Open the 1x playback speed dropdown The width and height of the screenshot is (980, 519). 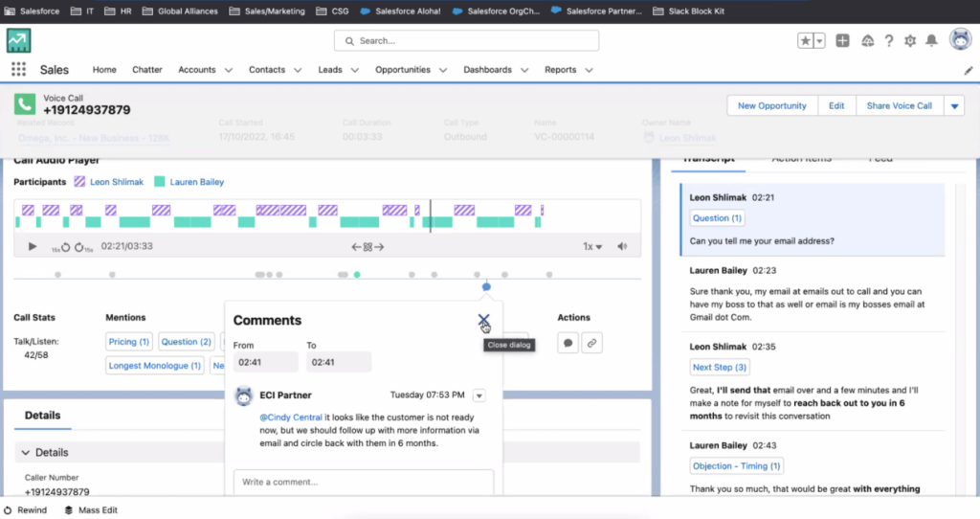click(x=592, y=246)
